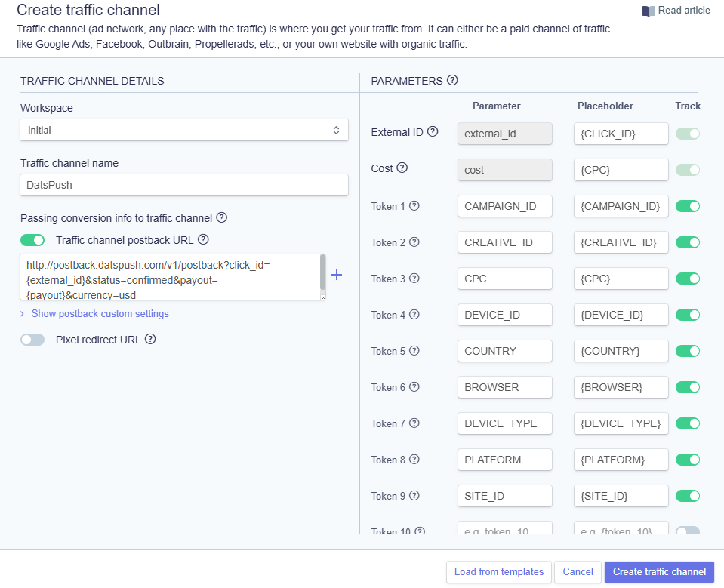Click the Load from templates button
The width and height of the screenshot is (724, 588).
click(x=498, y=572)
